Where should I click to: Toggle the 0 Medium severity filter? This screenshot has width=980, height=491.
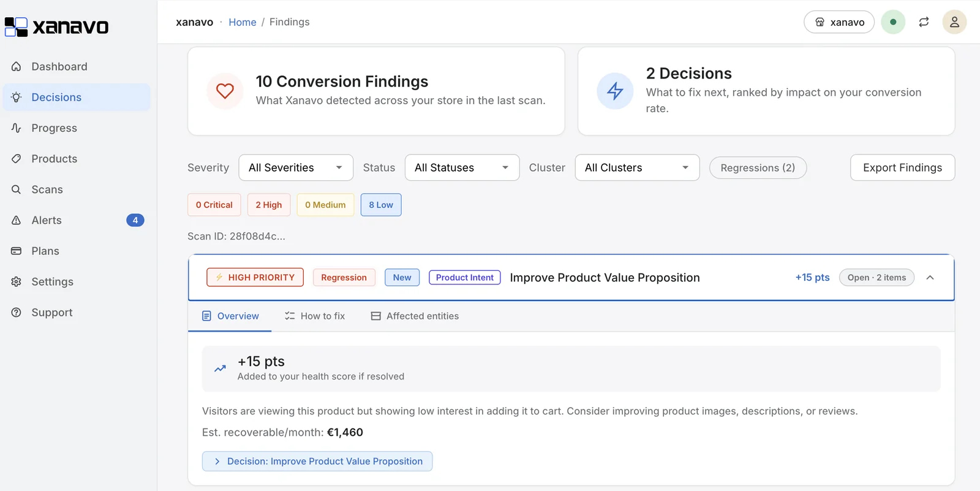(x=325, y=205)
